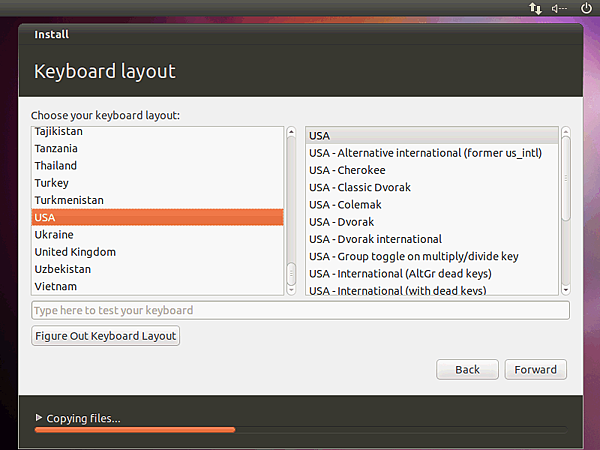The image size is (600, 450).
Task: Click variant list scrollbar down arrow
Action: (566, 290)
